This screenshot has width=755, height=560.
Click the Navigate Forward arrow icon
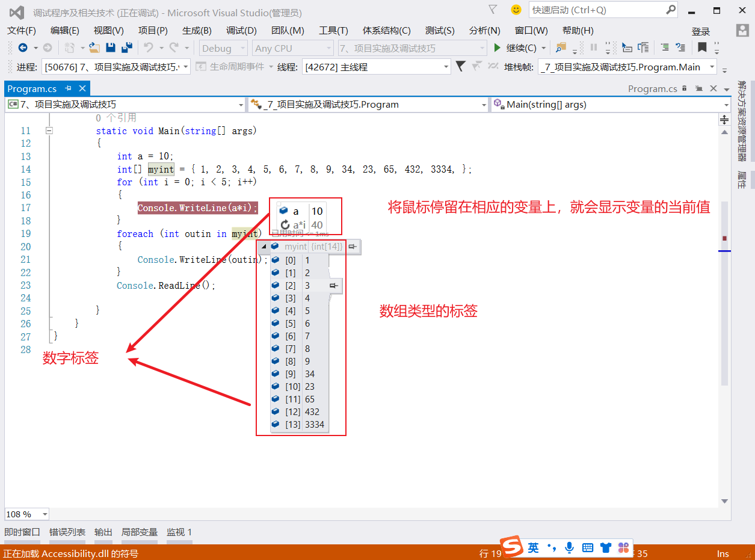pos(48,48)
